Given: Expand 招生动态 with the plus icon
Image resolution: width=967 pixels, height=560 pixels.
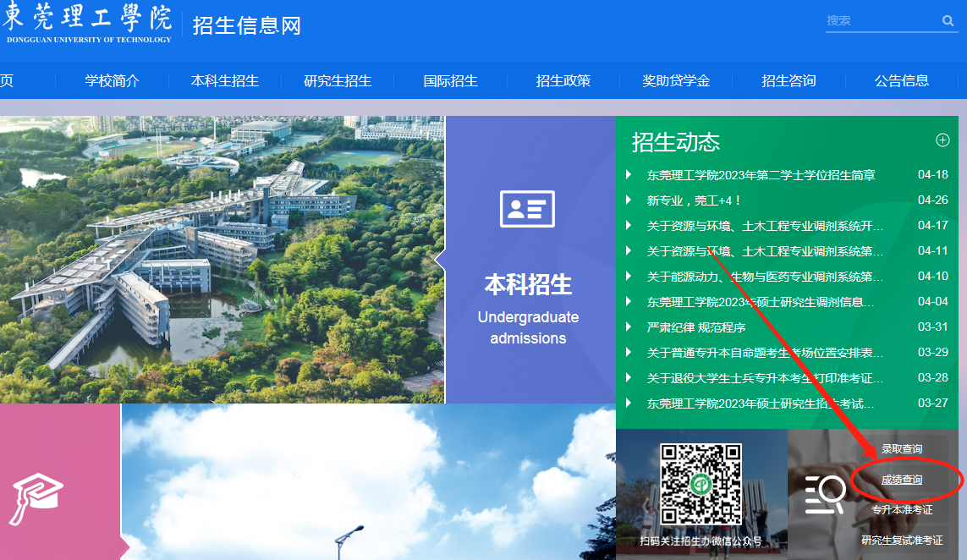Looking at the screenshot, I should [x=943, y=140].
